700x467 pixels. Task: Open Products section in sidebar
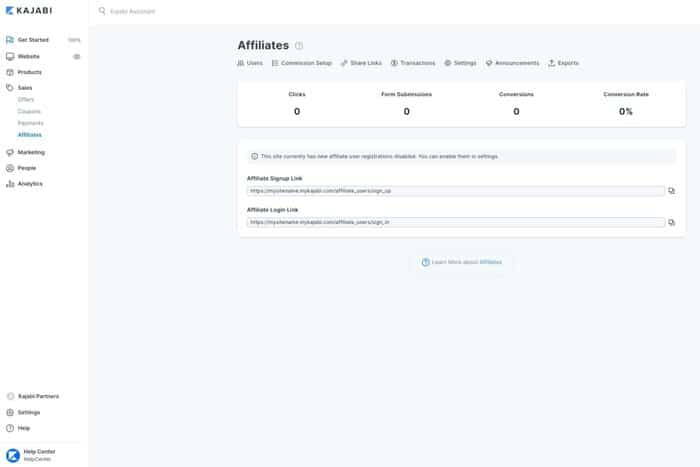point(29,72)
